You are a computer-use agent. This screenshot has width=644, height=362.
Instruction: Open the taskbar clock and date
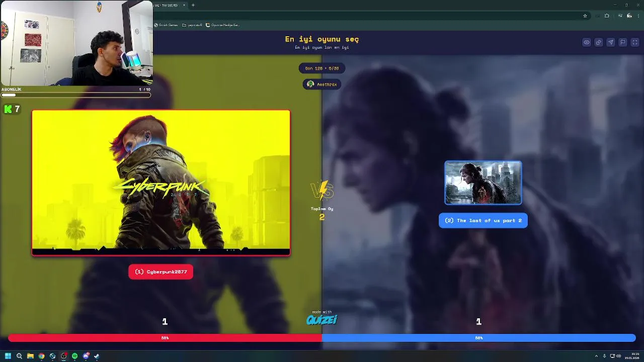point(632,356)
